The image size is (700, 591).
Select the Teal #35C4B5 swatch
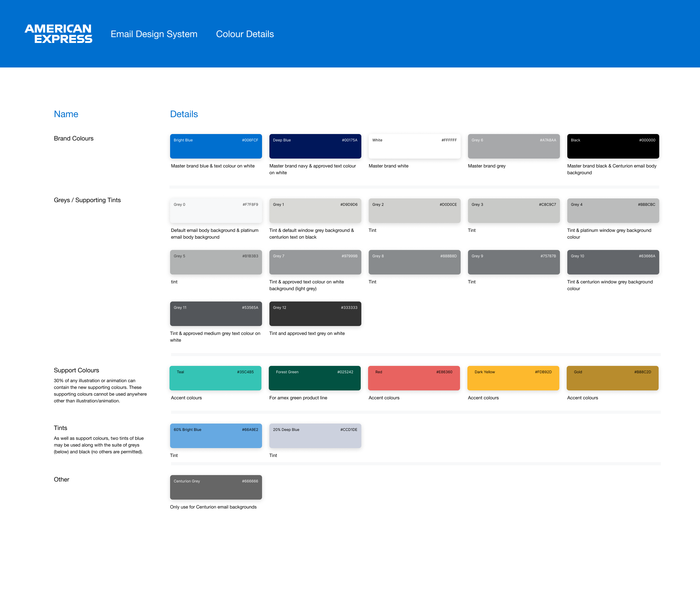click(215, 378)
